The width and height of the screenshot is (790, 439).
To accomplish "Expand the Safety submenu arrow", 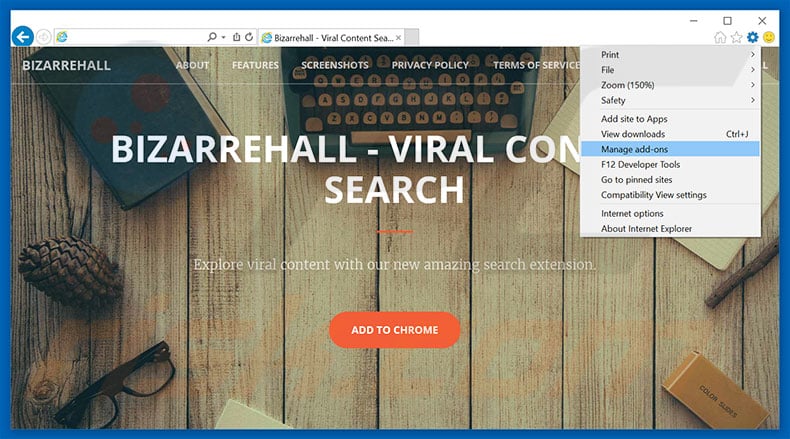I will click(753, 100).
